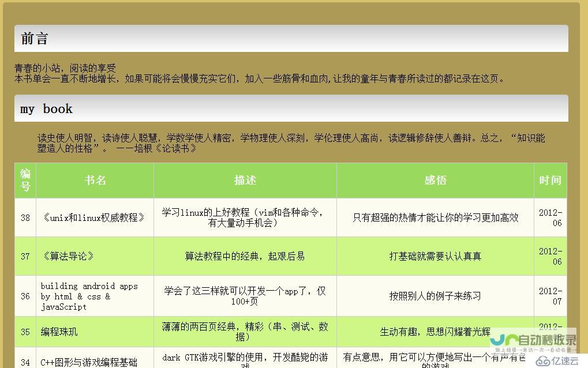
Task: Select the 《unix和linux权威教程》 book title
Action: pos(93,217)
